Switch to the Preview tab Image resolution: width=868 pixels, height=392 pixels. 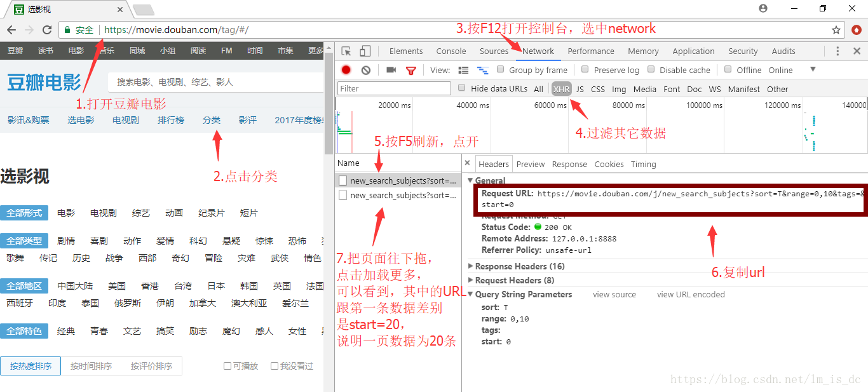tap(531, 164)
